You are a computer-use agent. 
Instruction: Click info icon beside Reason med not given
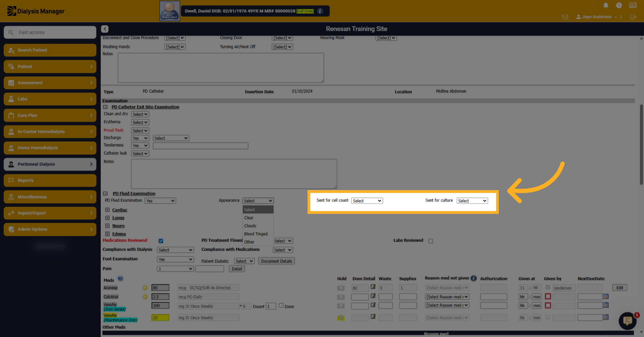pyautogui.click(x=474, y=278)
